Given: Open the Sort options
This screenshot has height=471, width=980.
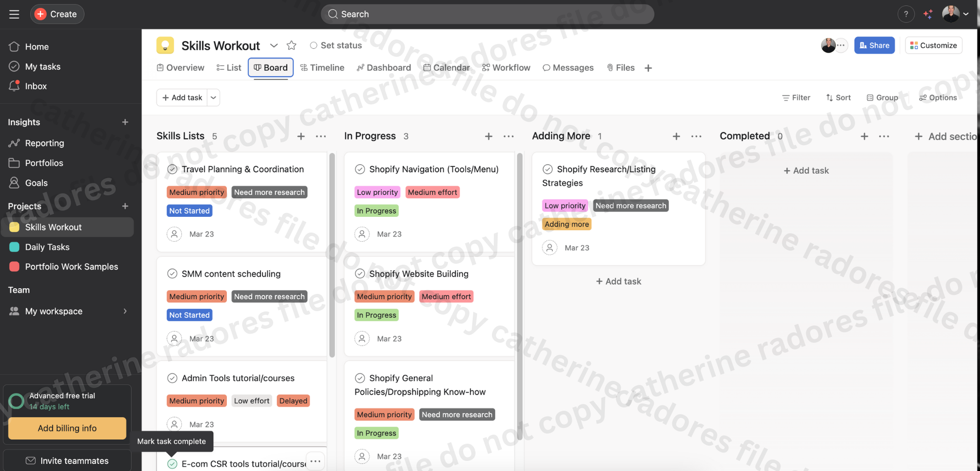Looking at the screenshot, I should 838,98.
